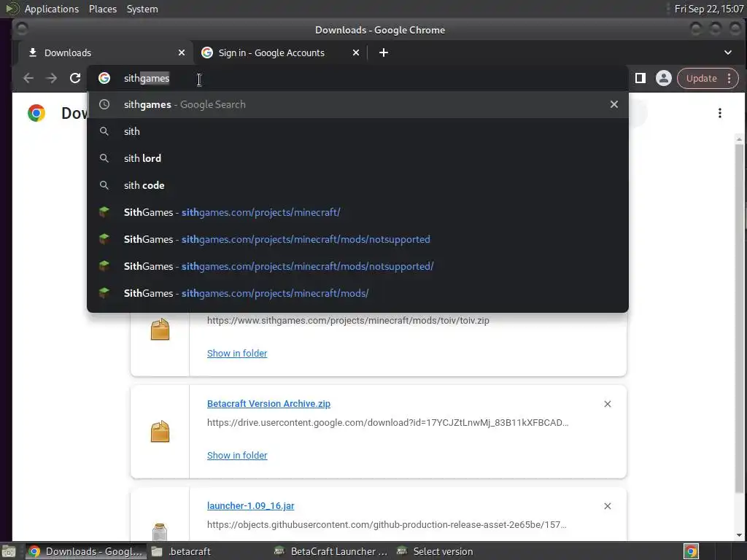Click the clock Fri Sep 22, 15:07
Image resolution: width=747 pixels, height=560 pixels.
point(709,9)
